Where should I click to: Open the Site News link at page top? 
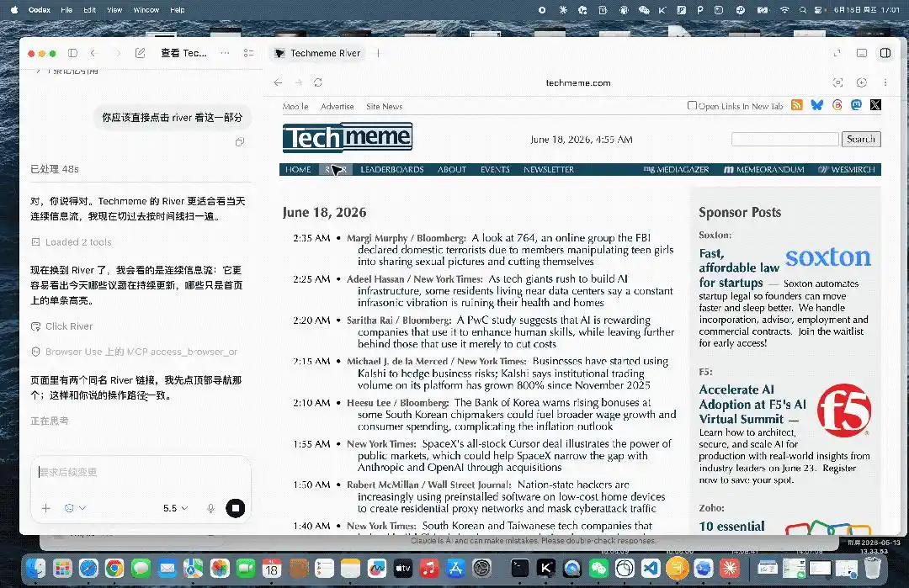pyautogui.click(x=385, y=107)
